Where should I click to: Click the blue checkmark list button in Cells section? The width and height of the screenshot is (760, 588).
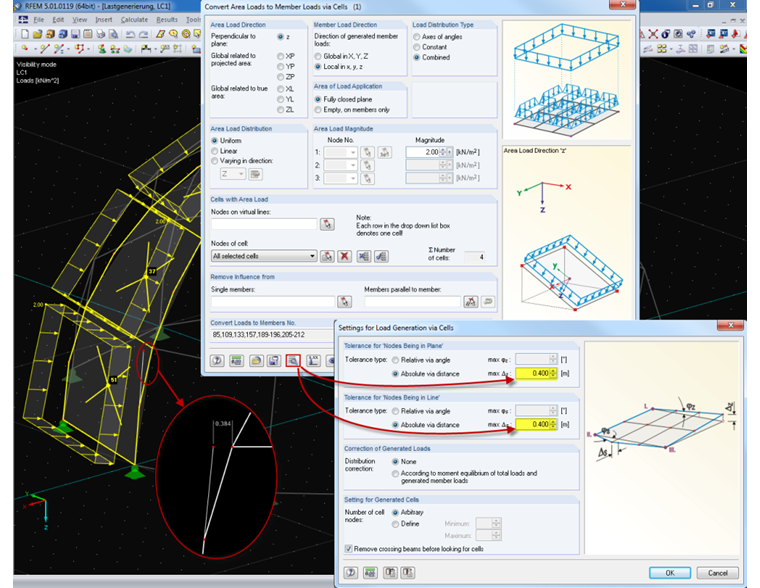coord(381,256)
